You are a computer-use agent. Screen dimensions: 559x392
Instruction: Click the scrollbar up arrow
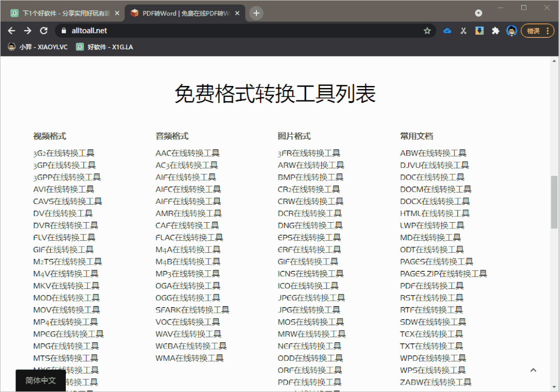pyautogui.click(x=554, y=61)
